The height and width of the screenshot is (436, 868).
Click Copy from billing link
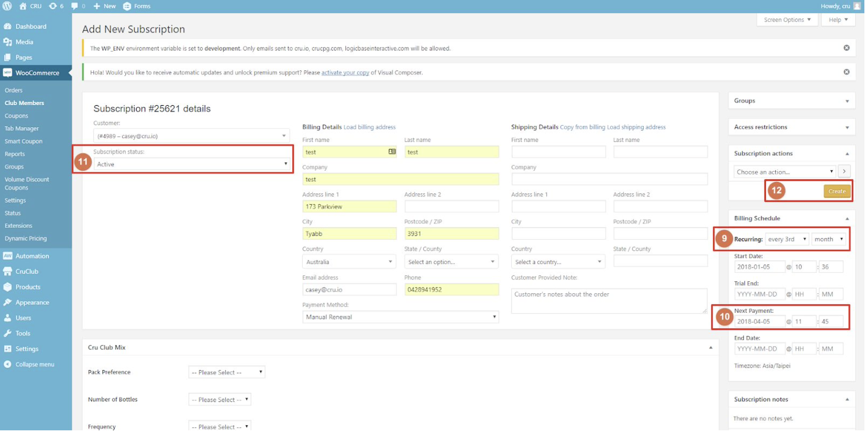coord(582,127)
